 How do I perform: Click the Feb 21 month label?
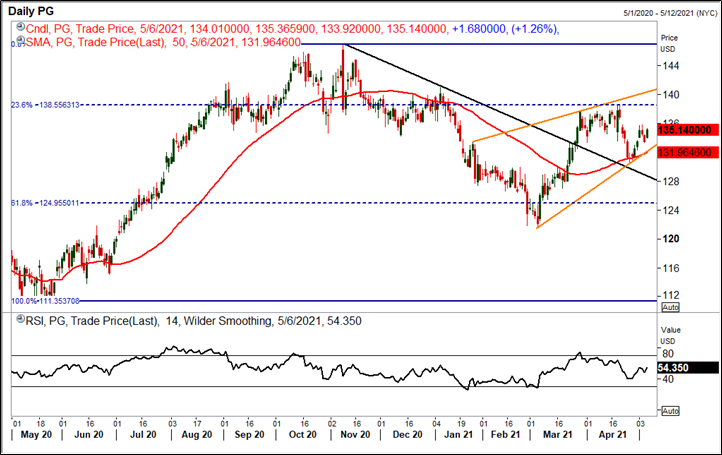pos(505,434)
